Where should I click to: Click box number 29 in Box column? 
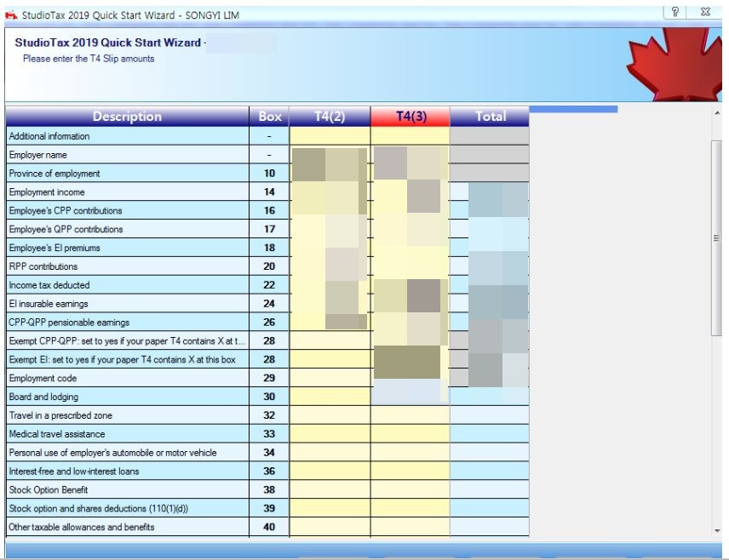pos(269,378)
